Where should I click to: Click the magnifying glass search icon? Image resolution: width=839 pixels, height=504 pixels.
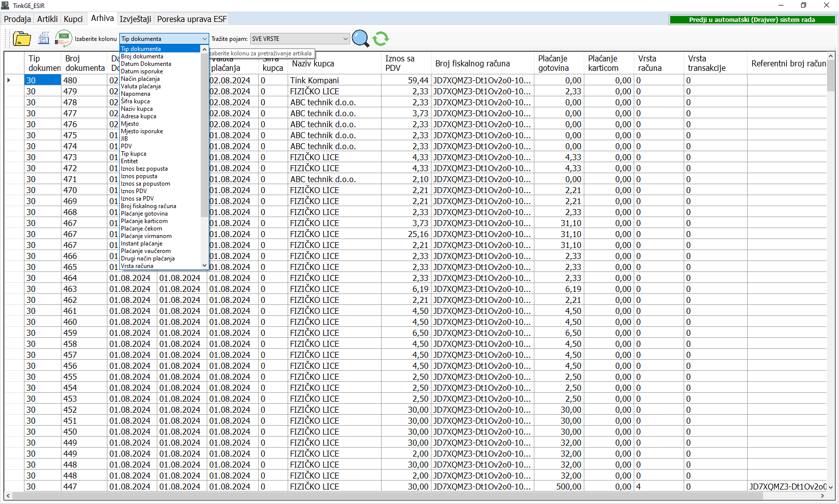coord(360,38)
